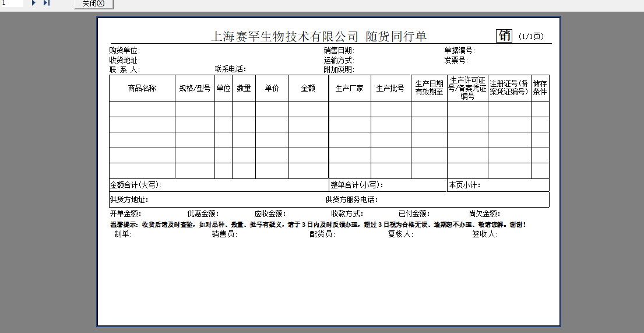Select the 配货员 signature label
Image resolution: width=644 pixels, height=333 pixels.
click(x=322, y=234)
